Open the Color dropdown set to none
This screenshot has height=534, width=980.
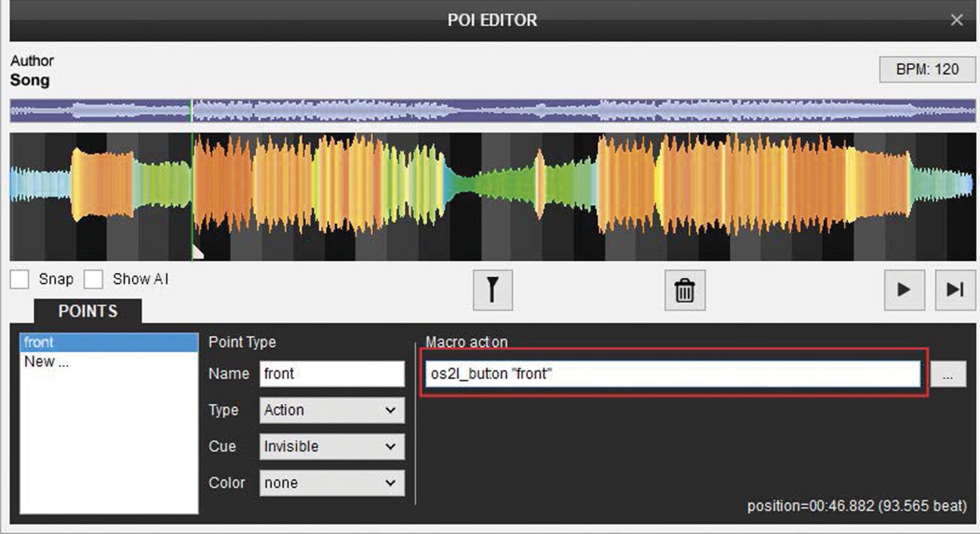click(x=332, y=484)
